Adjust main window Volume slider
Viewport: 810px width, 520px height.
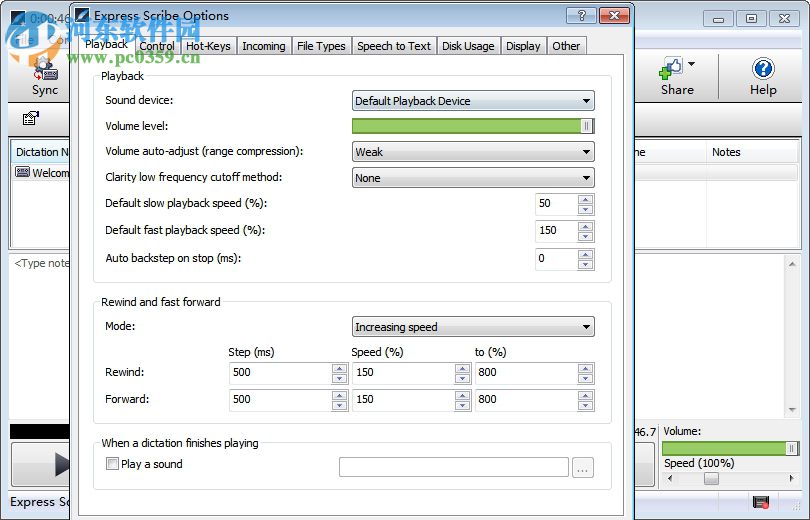pos(730,448)
